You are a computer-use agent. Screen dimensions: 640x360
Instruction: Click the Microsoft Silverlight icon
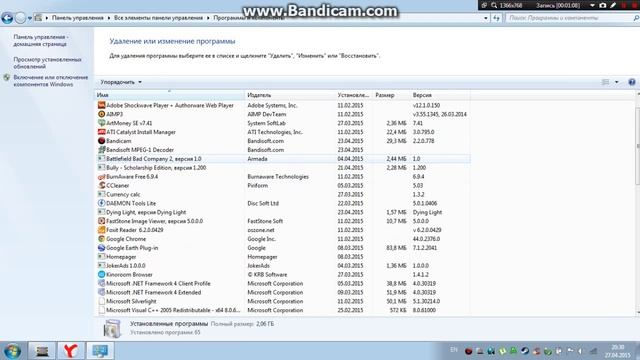click(102, 301)
